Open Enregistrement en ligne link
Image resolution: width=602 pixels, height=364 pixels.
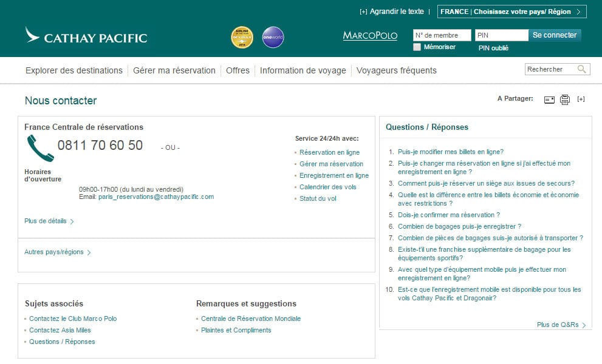coord(334,175)
